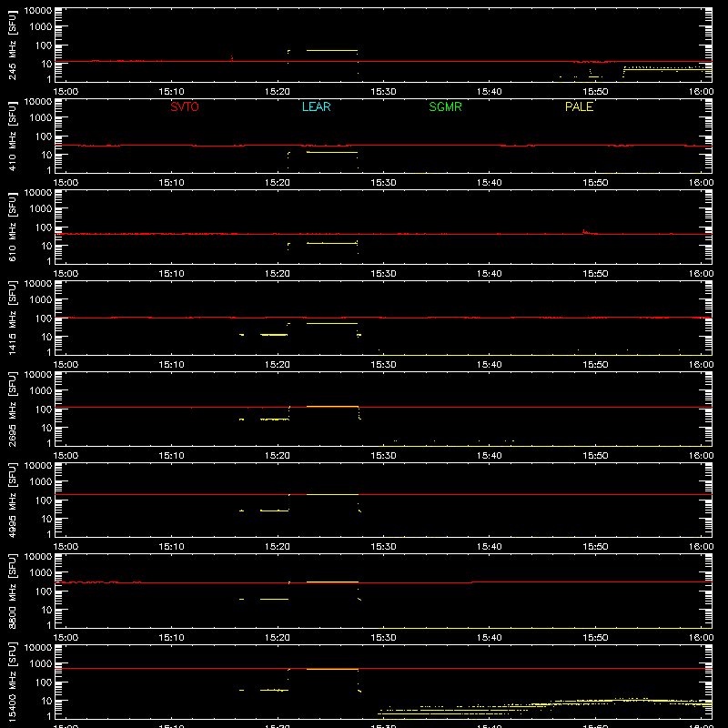Screen dimensions: 728x728
Task: Click 15:10 label under the 410 MHz plot
Action: click(x=171, y=183)
